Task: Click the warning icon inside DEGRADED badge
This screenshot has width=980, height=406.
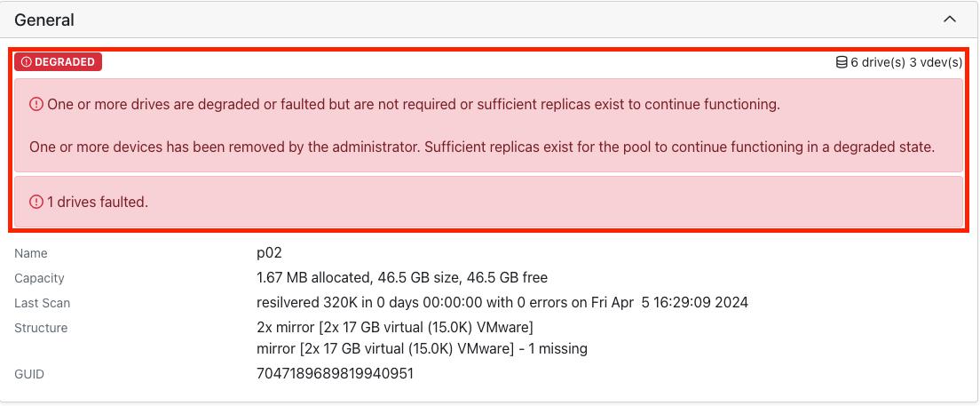Action: pos(27,62)
